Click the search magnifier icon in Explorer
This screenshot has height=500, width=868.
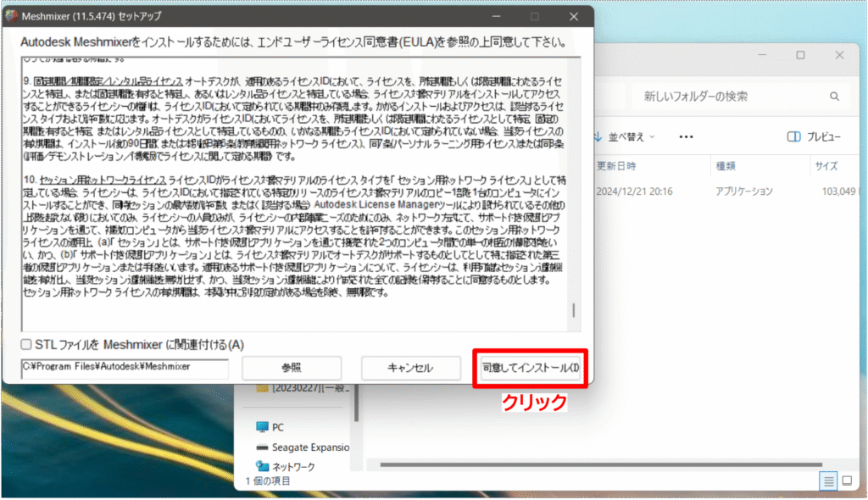click(x=834, y=97)
